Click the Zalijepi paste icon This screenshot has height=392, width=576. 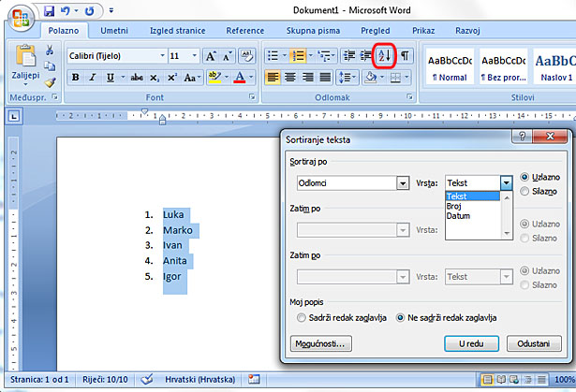pos(27,61)
